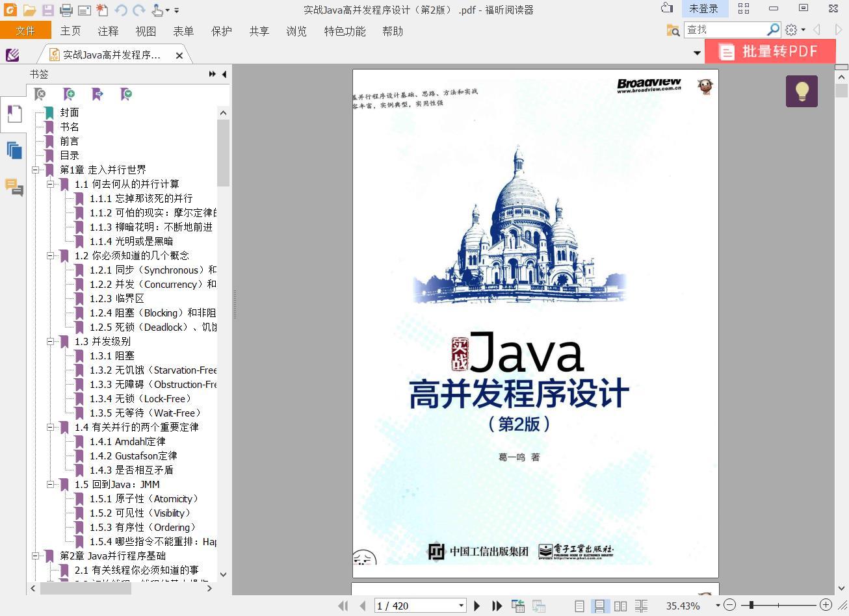Click the zoom out minus button
The image size is (849, 616).
pos(729,605)
